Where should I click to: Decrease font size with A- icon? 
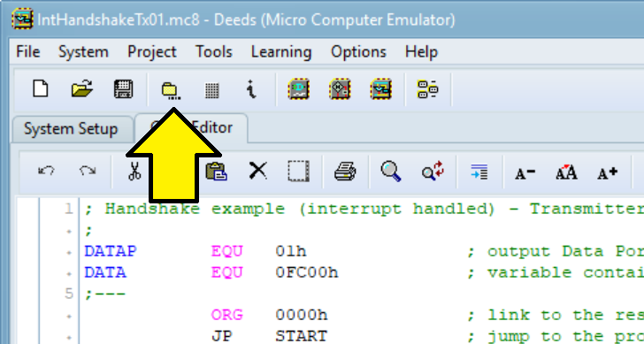click(525, 172)
